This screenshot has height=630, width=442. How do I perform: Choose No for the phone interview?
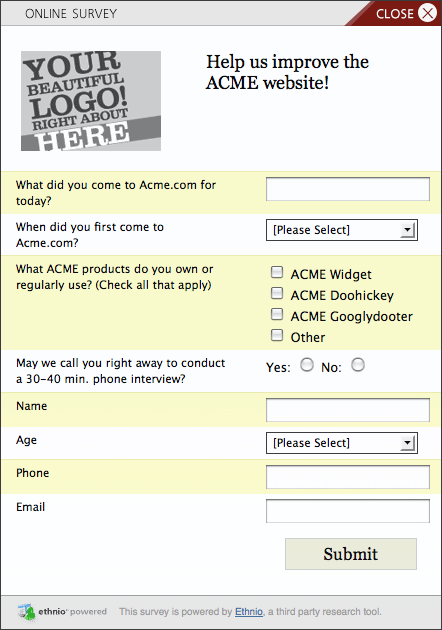pyautogui.click(x=358, y=365)
